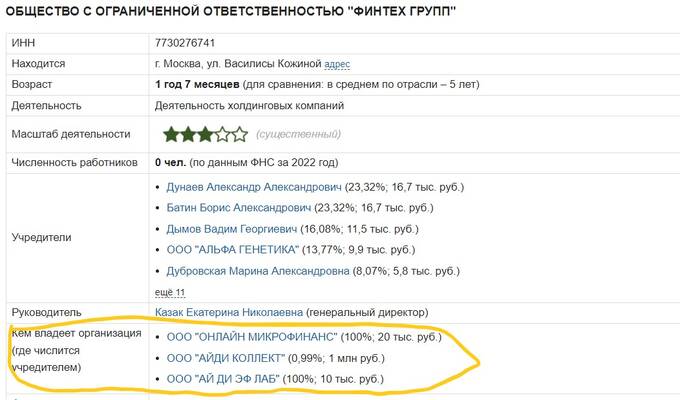Click the first filled green star
This screenshot has height=400, width=680.
click(x=171, y=134)
